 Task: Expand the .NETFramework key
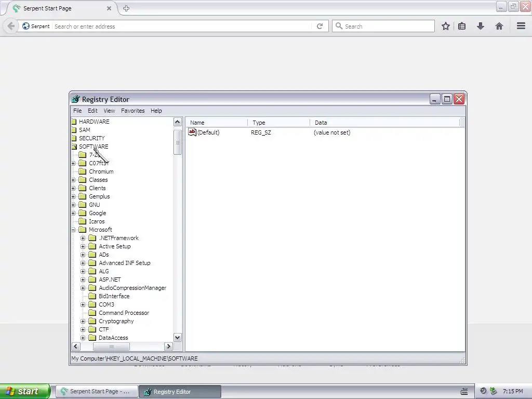click(x=83, y=238)
